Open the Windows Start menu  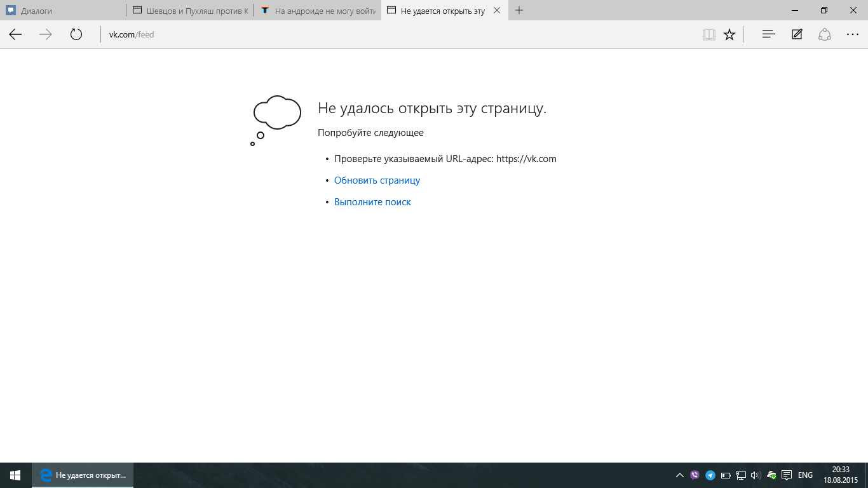tap(15, 475)
